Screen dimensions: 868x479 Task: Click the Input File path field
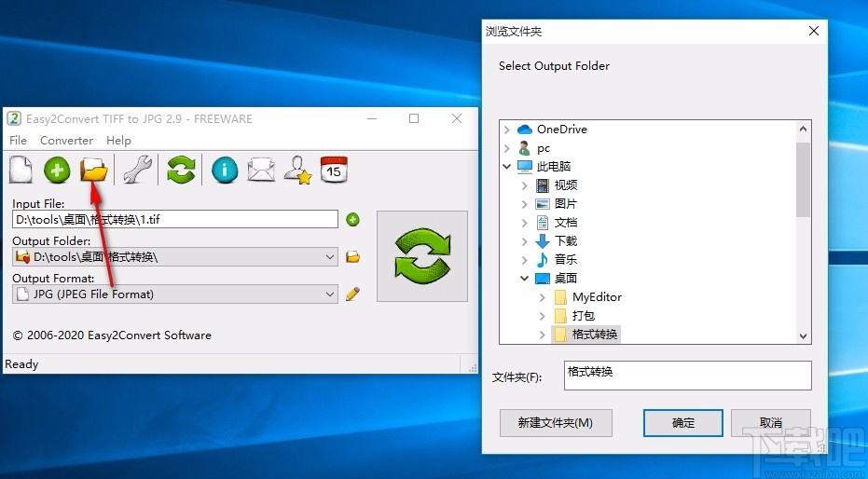pos(175,219)
